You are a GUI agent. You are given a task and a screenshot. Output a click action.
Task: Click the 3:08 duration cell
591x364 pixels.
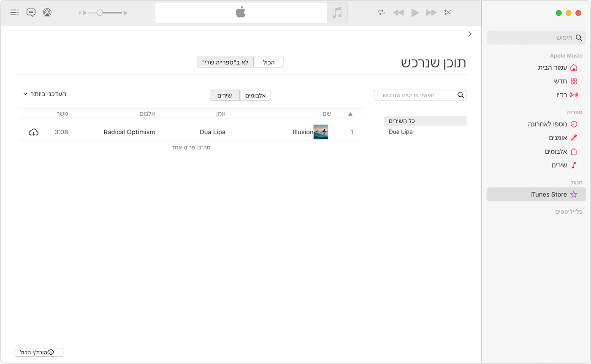tap(61, 132)
